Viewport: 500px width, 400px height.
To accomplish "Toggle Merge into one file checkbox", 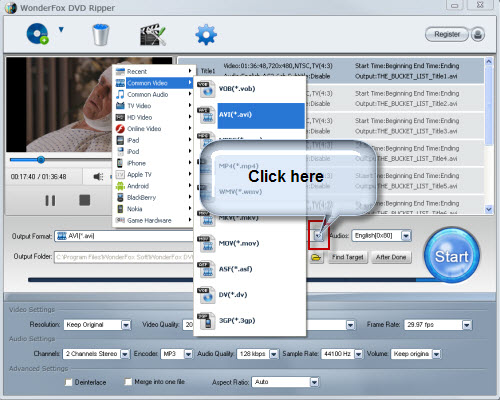I will pyautogui.click(x=128, y=382).
